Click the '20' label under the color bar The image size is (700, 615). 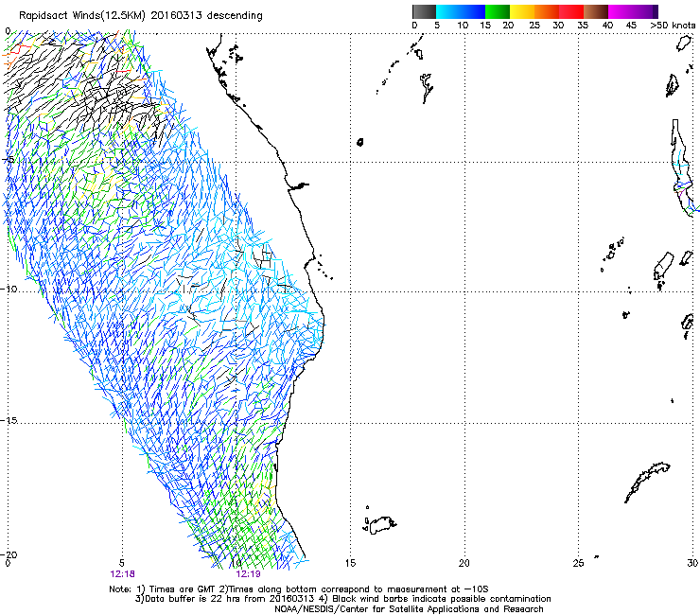(x=508, y=26)
